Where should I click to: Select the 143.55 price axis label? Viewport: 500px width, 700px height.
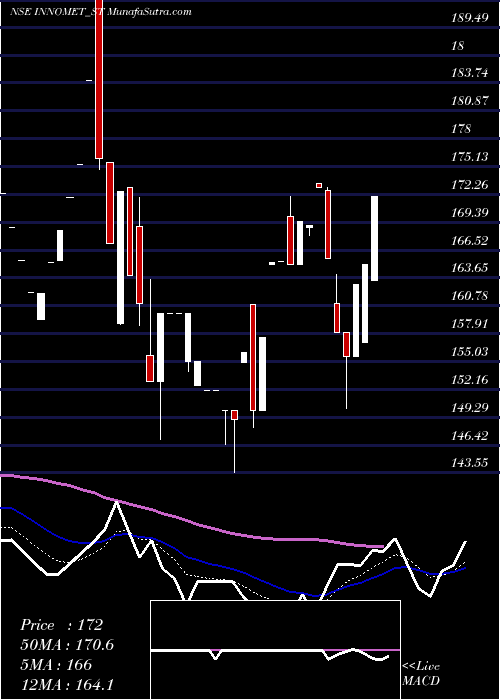[x=470, y=463]
